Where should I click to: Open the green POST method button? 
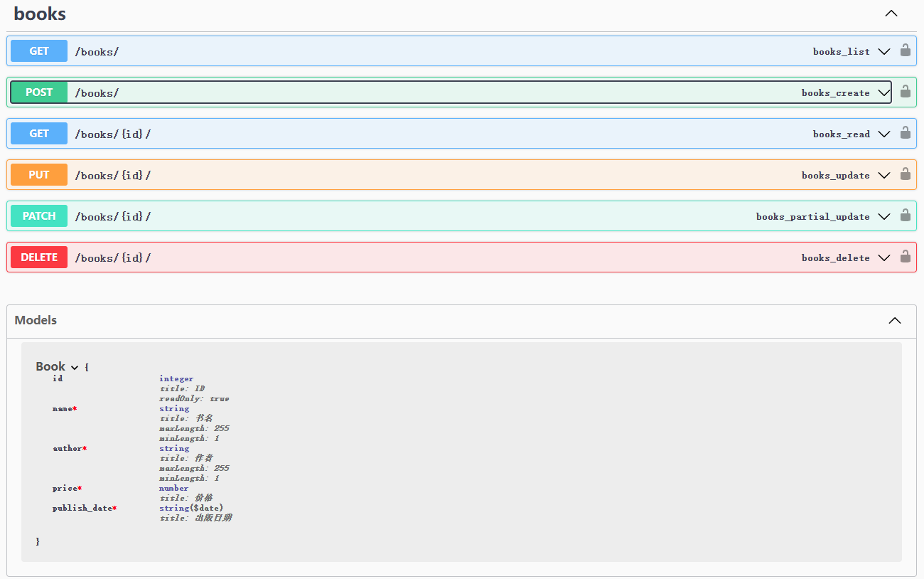click(x=39, y=92)
